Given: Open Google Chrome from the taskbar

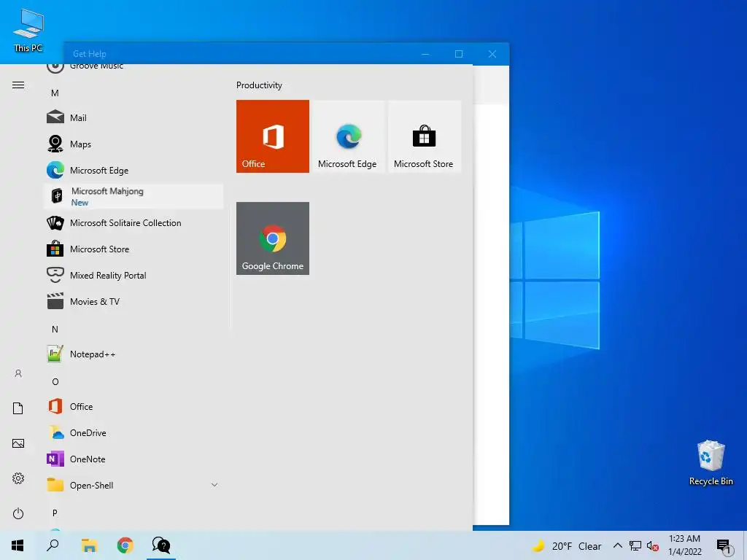Looking at the screenshot, I should (125, 545).
